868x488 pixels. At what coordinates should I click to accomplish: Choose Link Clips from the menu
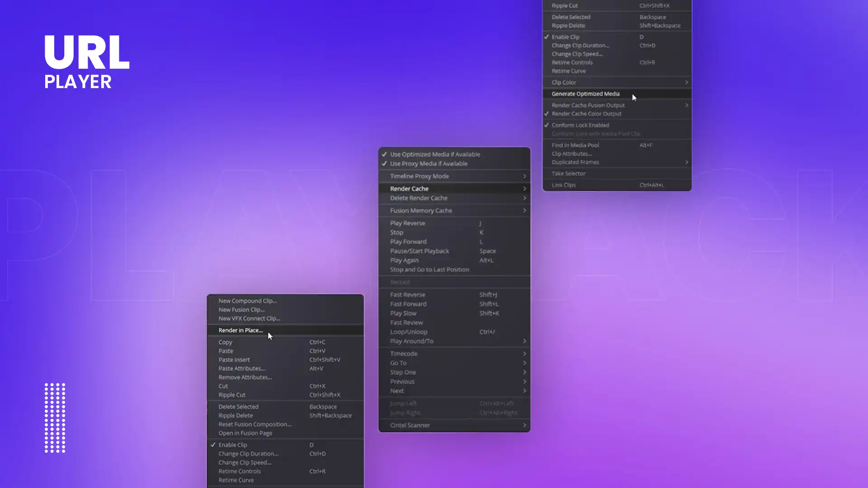point(563,185)
